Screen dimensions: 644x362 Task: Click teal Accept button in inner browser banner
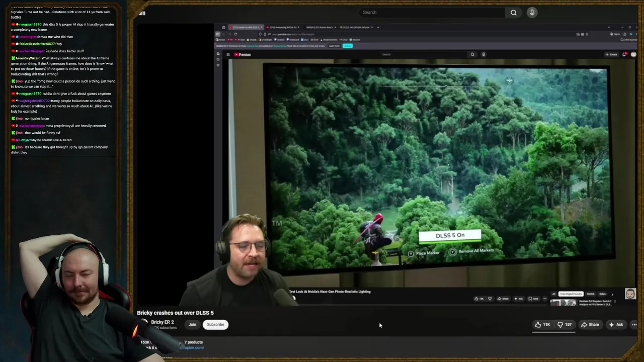click(x=348, y=46)
